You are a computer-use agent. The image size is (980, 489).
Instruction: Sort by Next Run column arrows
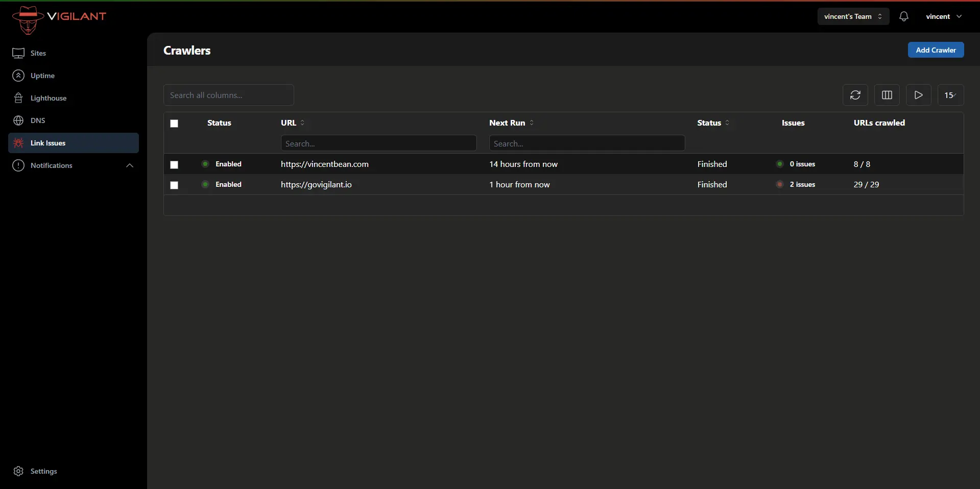(x=532, y=123)
